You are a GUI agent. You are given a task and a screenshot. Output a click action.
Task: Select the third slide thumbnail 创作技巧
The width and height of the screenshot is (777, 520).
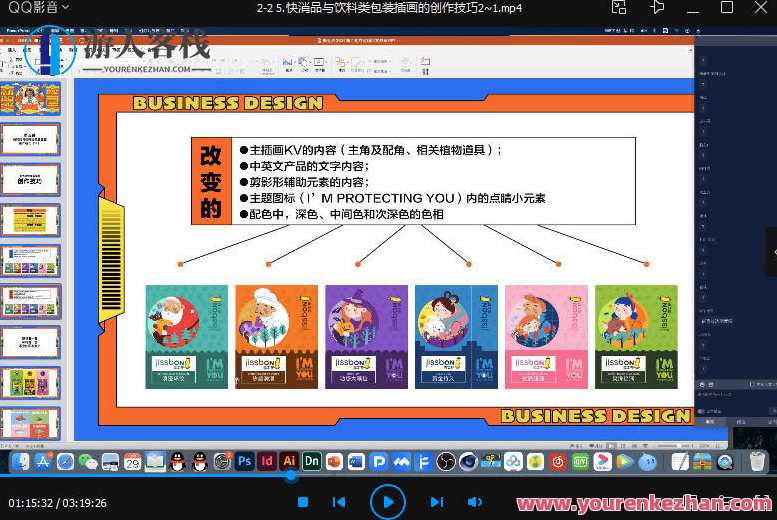(31, 179)
